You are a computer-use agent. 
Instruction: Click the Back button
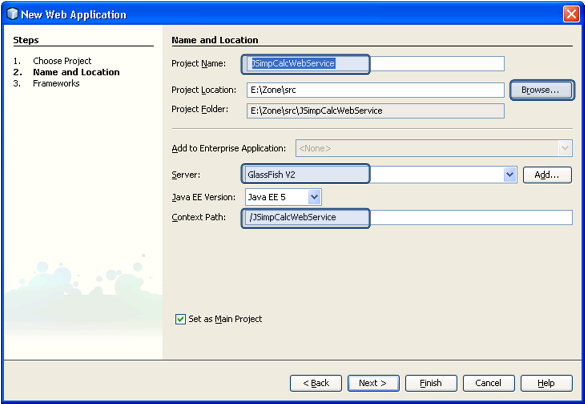coord(316,383)
